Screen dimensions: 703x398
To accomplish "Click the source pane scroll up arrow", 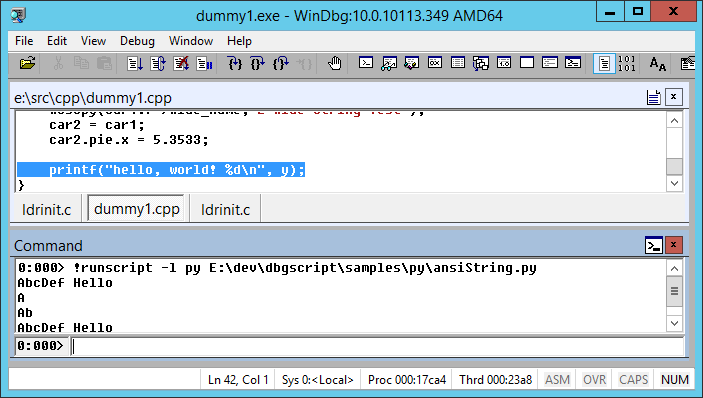I will (674, 121).
